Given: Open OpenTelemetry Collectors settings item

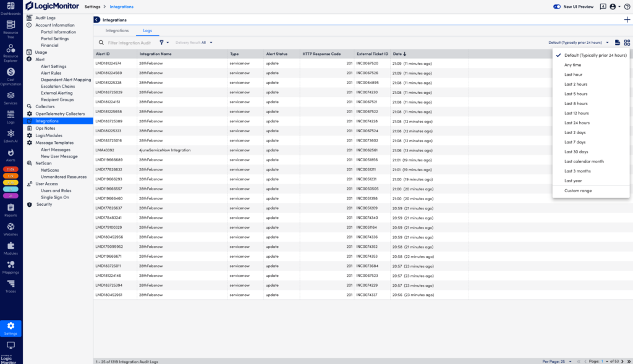Looking at the screenshot, I should [x=60, y=114].
